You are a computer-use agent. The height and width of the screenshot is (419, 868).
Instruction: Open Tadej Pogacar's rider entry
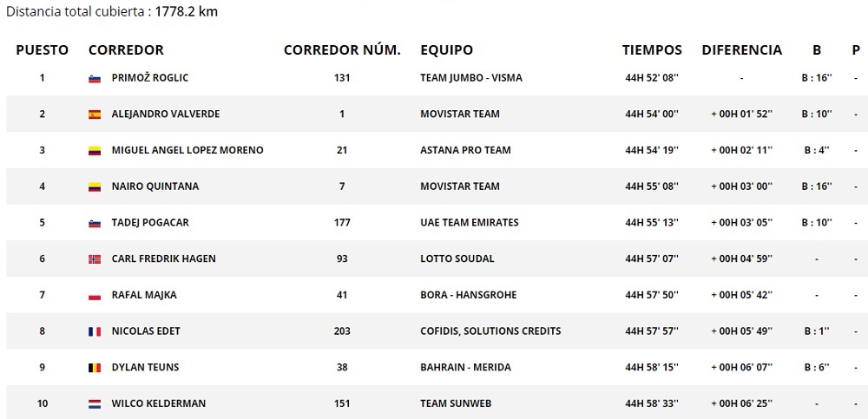pyautogui.click(x=150, y=223)
